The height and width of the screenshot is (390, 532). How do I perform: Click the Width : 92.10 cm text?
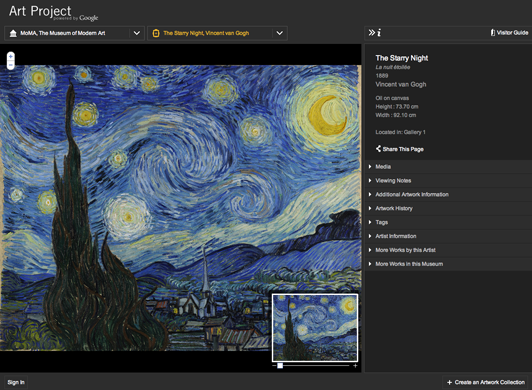pyautogui.click(x=396, y=115)
